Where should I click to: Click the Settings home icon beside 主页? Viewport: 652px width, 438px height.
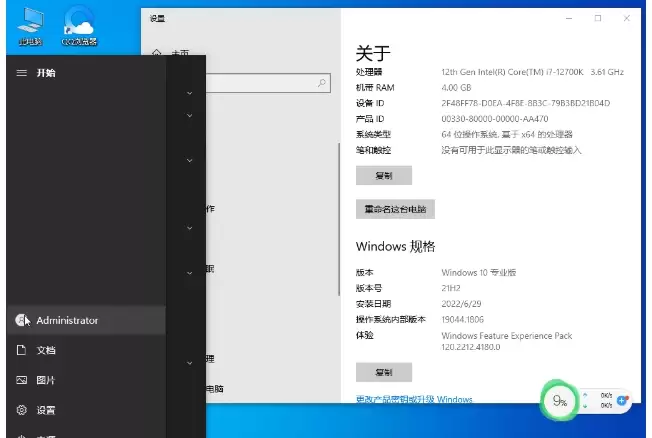tap(156, 53)
